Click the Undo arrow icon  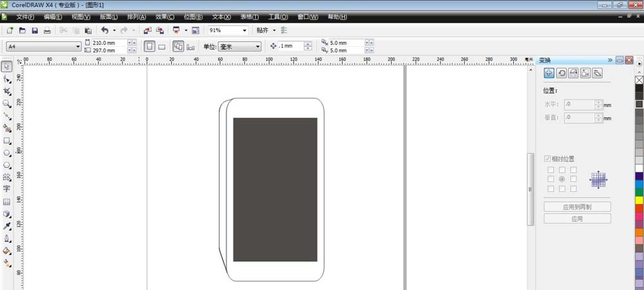point(105,30)
